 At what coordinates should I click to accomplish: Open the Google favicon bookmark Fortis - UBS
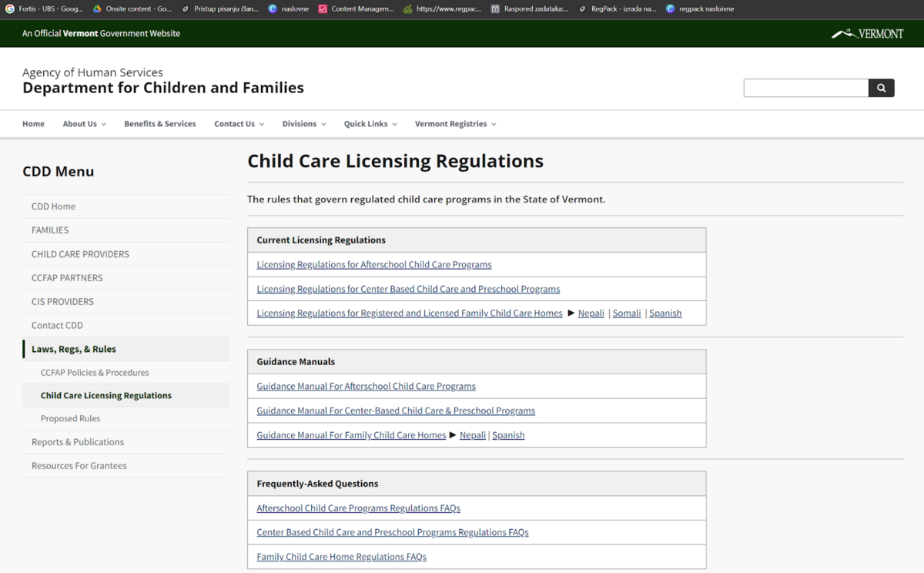coord(45,9)
